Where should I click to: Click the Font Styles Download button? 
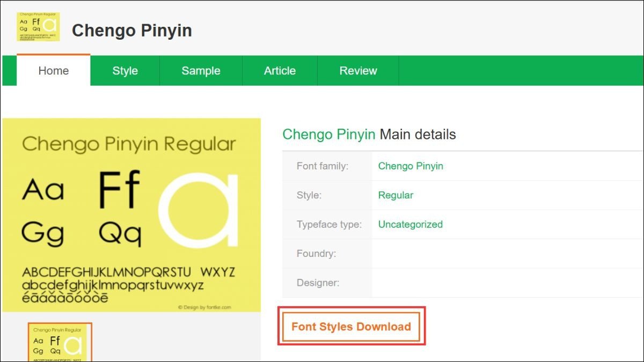[x=351, y=326]
